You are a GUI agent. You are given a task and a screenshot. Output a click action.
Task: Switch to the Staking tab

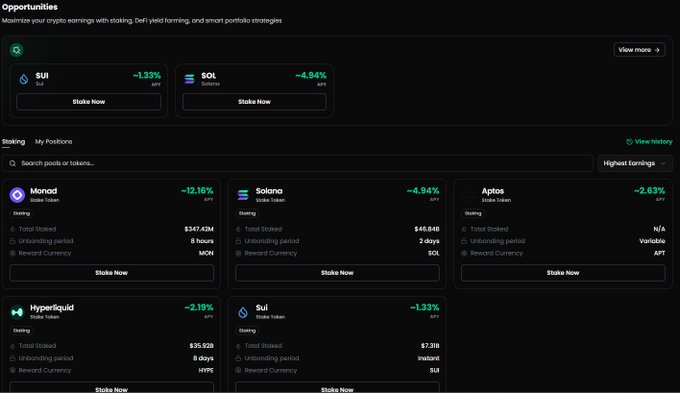pos(13,142)
